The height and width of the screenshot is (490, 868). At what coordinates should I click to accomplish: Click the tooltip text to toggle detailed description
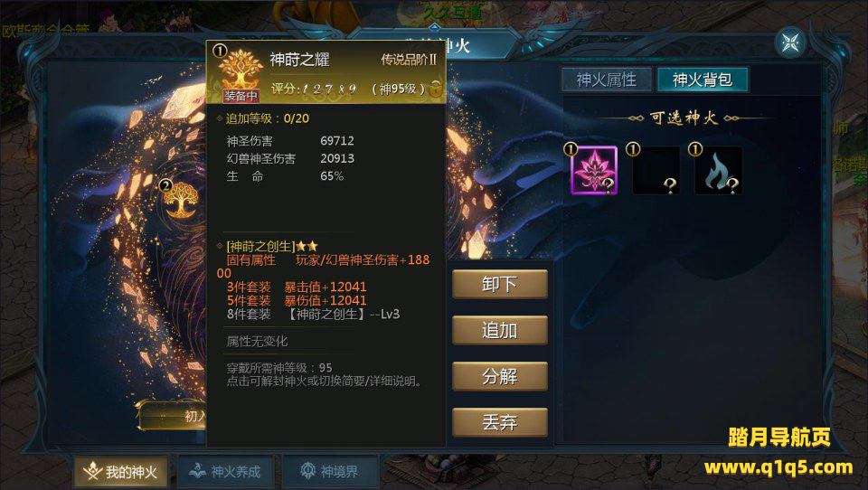pyautogui.click(x=325, y=381)
